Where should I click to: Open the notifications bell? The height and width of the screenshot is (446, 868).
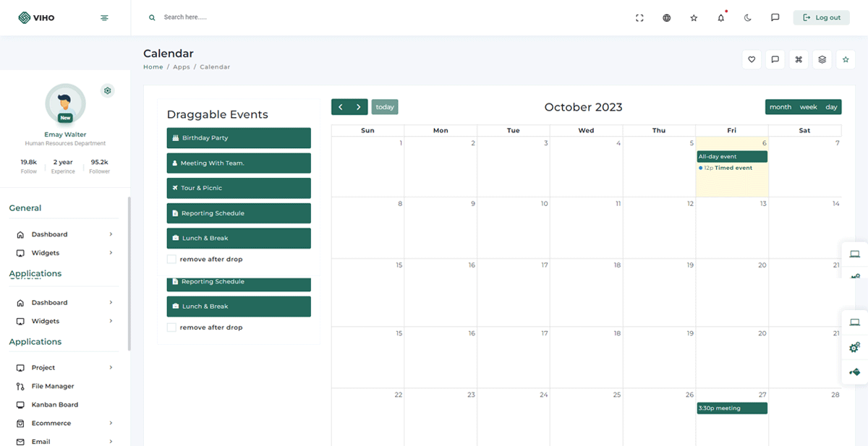[720, 18]
